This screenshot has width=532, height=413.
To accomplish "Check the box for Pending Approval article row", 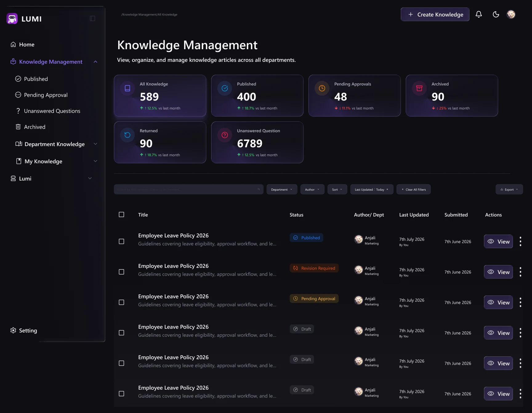I will pos(122,302).
